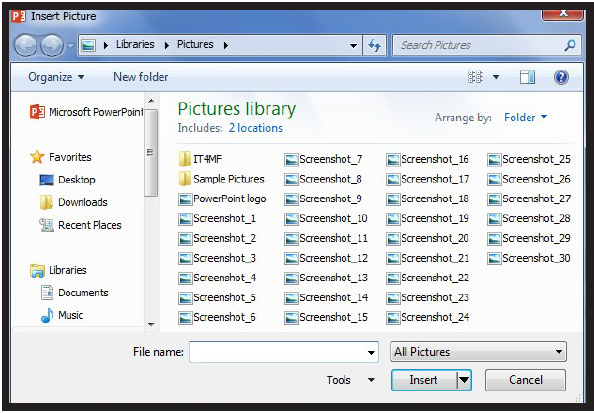Screen dimensions: 594x413
Task: Select the PowerPoint logo picture file
Action: click(x=222, y=199)
